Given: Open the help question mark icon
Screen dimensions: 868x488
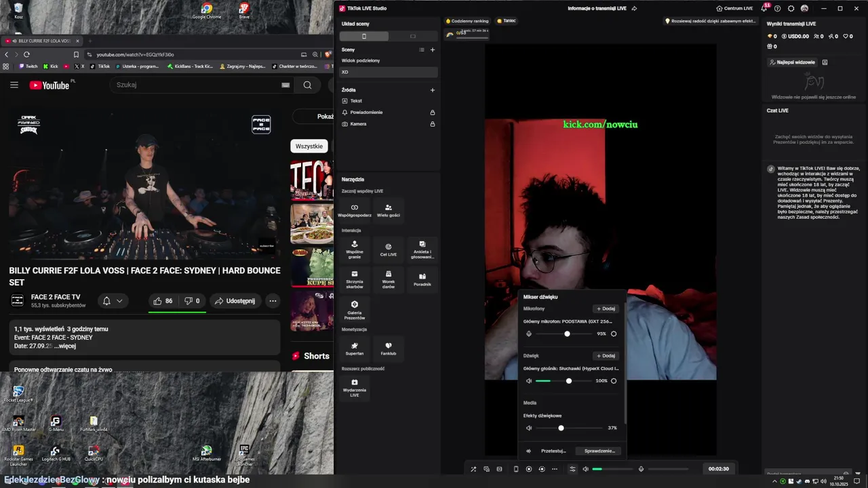Looking at the screenshot, I should coord(778,9).
